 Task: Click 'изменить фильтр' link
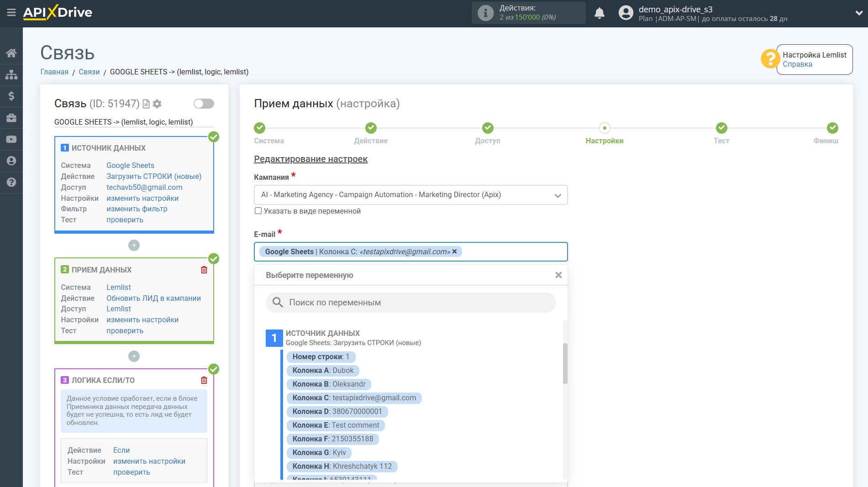(x=137, y=209)
